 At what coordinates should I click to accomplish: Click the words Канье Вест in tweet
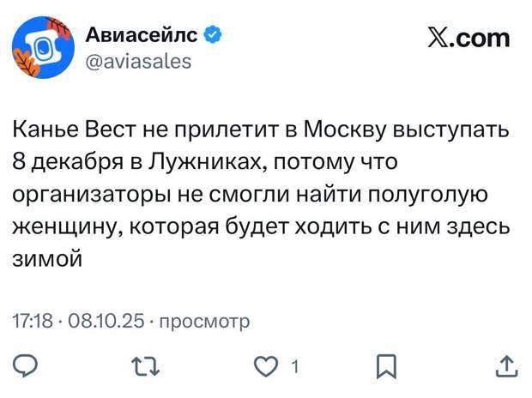pyautogui.click(x=71, y=130)
